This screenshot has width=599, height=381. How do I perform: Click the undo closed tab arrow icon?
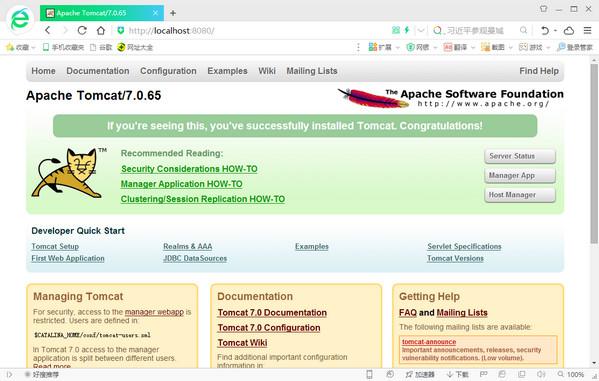point(545,30)
